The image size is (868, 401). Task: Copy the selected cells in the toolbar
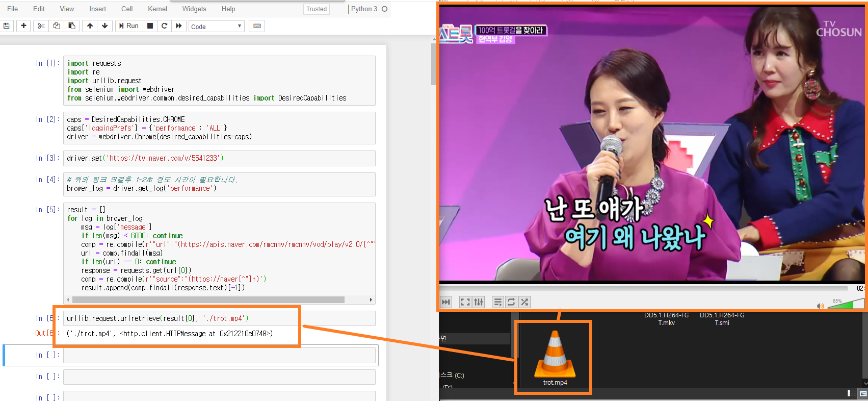tap(57, 26)
